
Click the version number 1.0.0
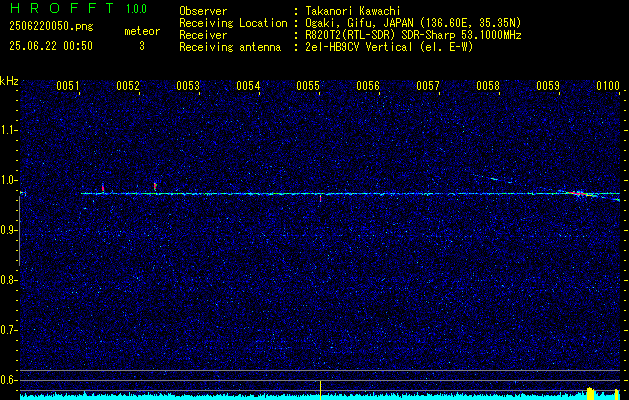pos(136,9)
